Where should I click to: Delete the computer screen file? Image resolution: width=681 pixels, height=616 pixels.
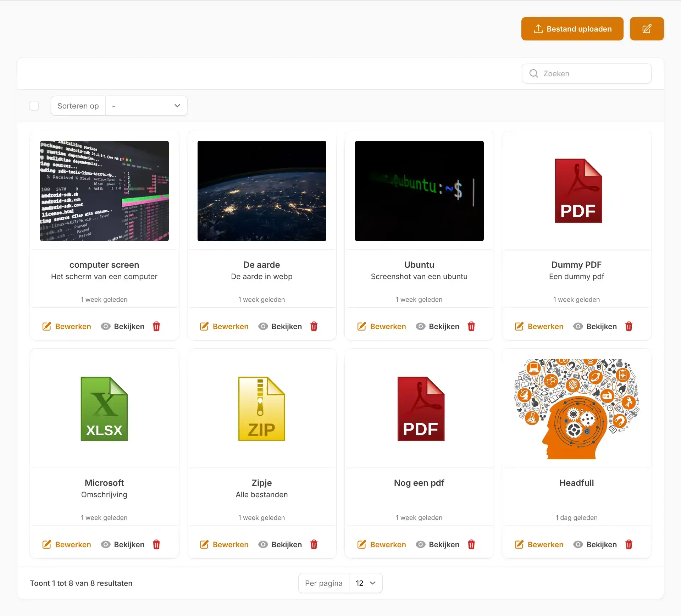pyautogui.click(x=156, y=326)
